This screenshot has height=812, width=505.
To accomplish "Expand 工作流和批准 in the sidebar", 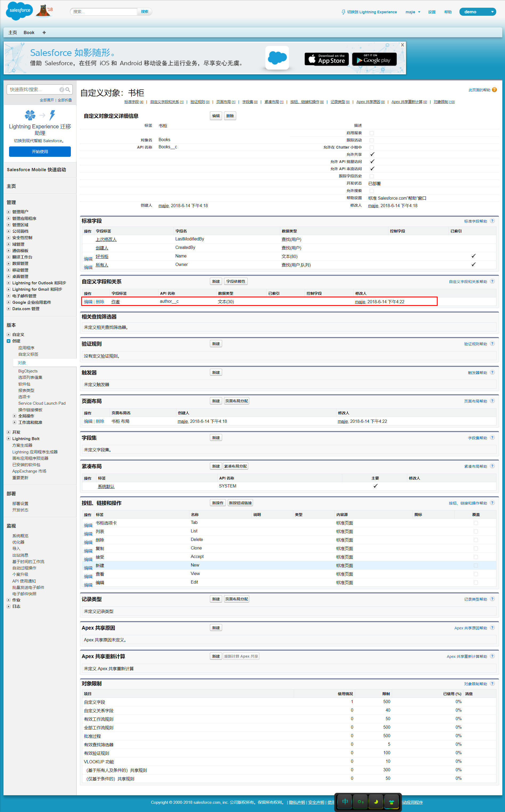I will tap(14, 422).
